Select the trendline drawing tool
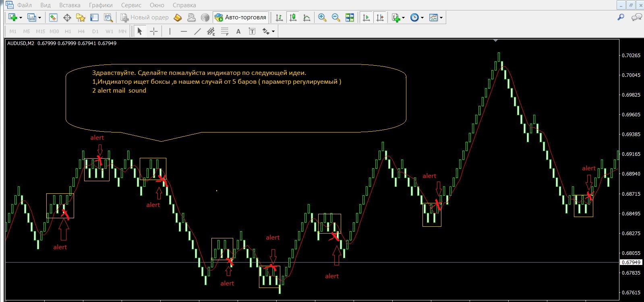644x302 pixels. click(x=197, y=31)
